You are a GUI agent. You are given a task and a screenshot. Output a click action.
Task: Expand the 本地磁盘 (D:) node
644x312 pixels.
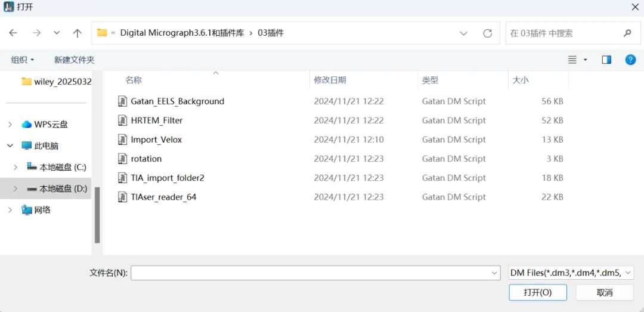tap(16, 189)
